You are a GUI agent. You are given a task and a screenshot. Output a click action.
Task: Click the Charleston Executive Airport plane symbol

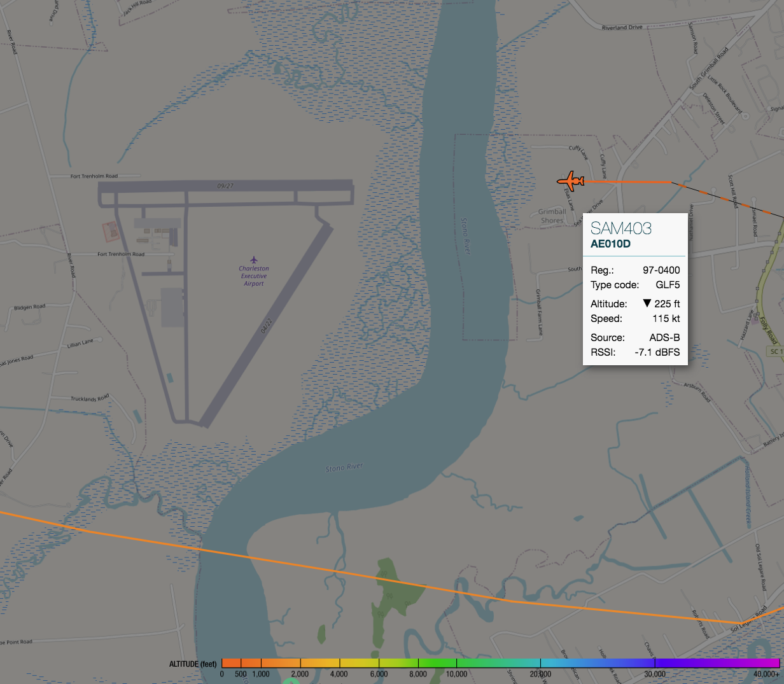coord(254,260)
